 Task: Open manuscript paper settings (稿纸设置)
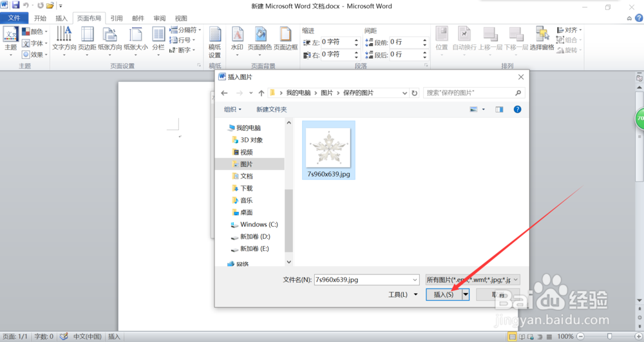(215, 43)
